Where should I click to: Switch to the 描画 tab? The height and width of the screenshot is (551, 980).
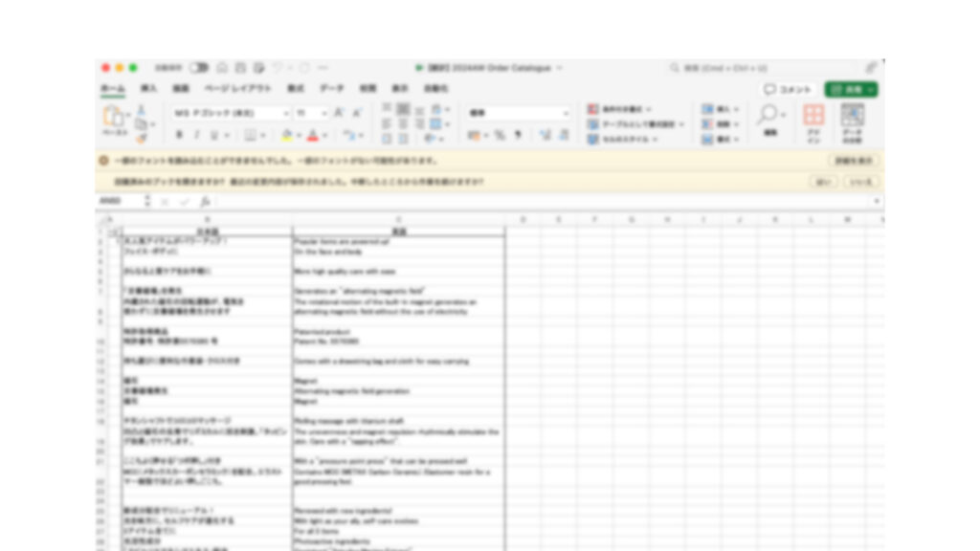click(x=181, y=89)
